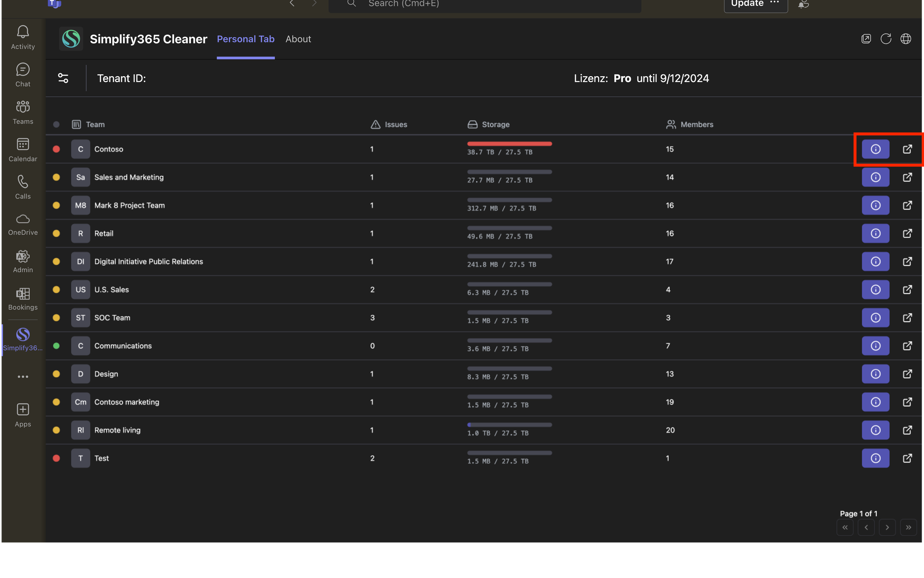
Task: Switch to the Personal Tab
Action: pyautogui.click(x=245, y=39)
